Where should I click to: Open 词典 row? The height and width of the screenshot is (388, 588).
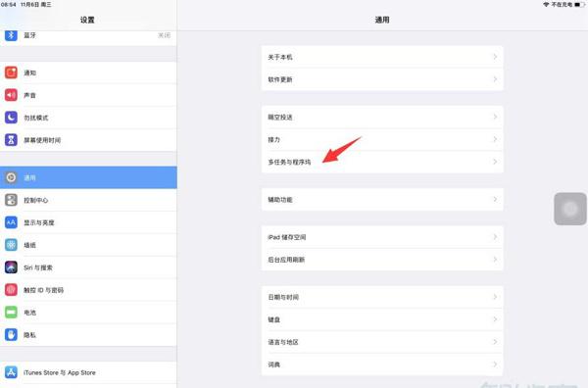point(382,364)
